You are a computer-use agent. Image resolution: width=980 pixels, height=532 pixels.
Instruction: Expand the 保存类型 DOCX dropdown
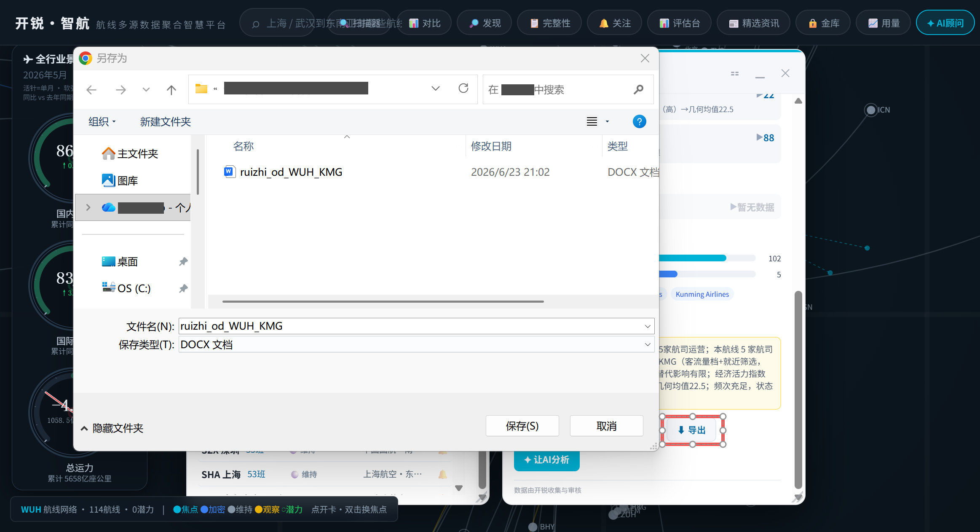point(648,344)
